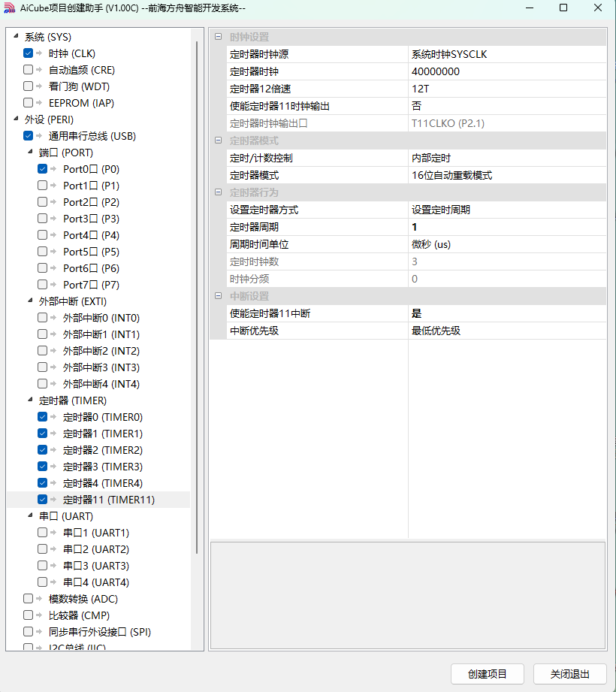The width and height of the screenshot is (616, 692).
Task: Uncheck the Port0口 (P0) checkbox
Action: pos(42,169)
